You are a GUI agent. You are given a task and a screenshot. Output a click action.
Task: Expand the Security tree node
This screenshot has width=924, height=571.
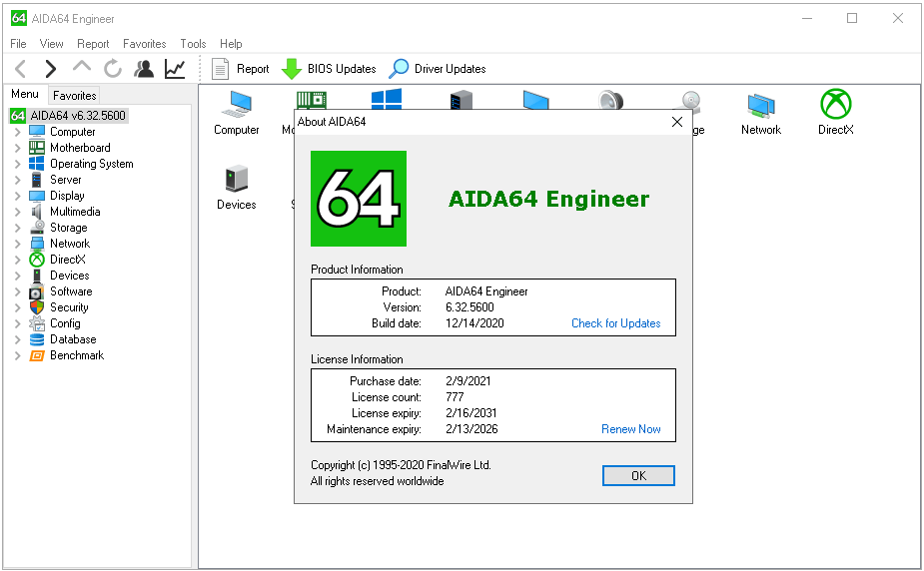[17, 307]
